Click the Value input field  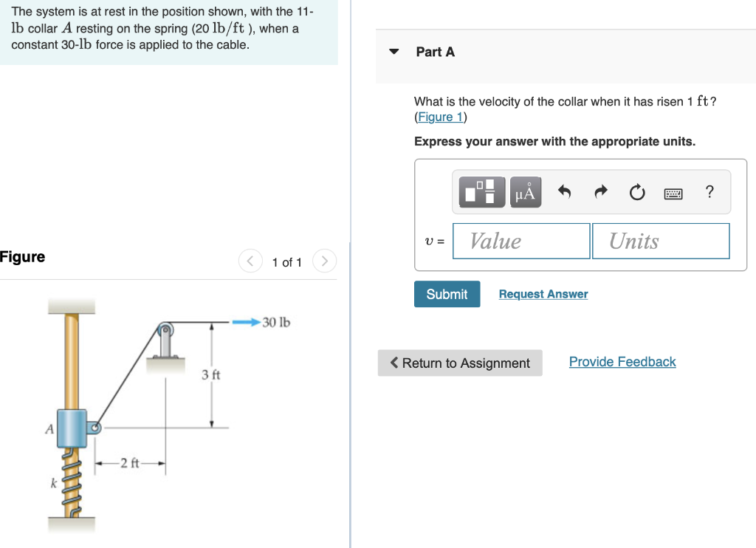(x=521, y=241)
